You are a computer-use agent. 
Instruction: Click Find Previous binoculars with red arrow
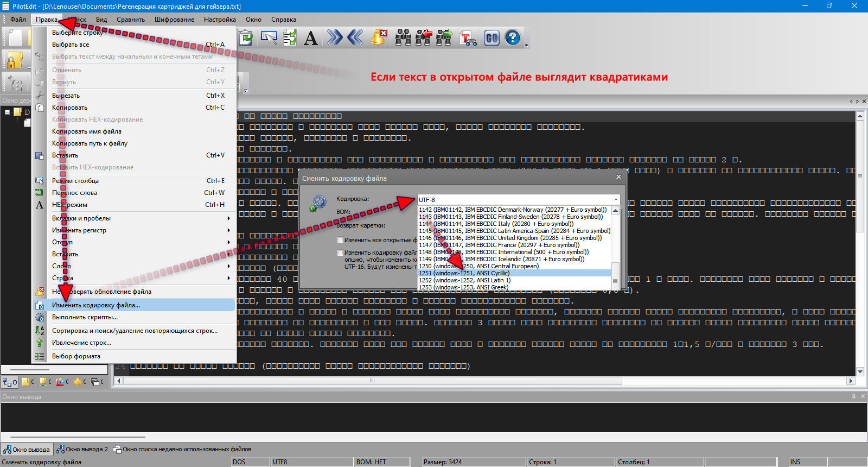pos(423,37)
